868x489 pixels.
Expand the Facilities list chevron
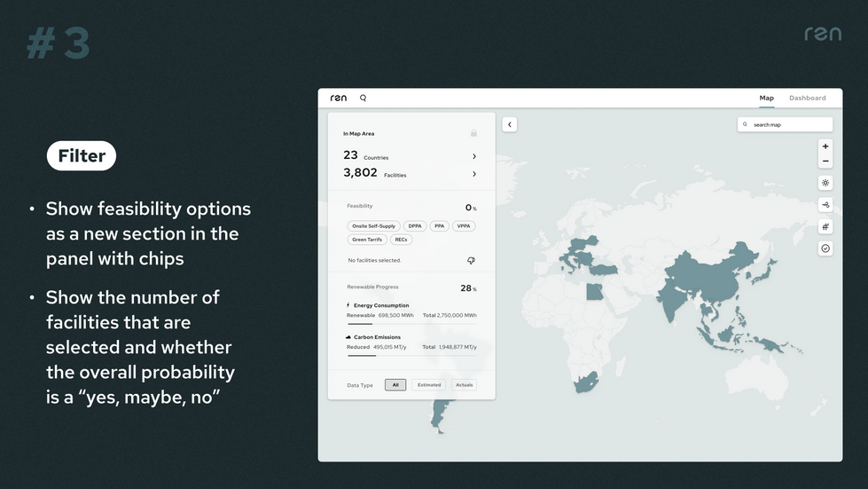tap(474, 174)
